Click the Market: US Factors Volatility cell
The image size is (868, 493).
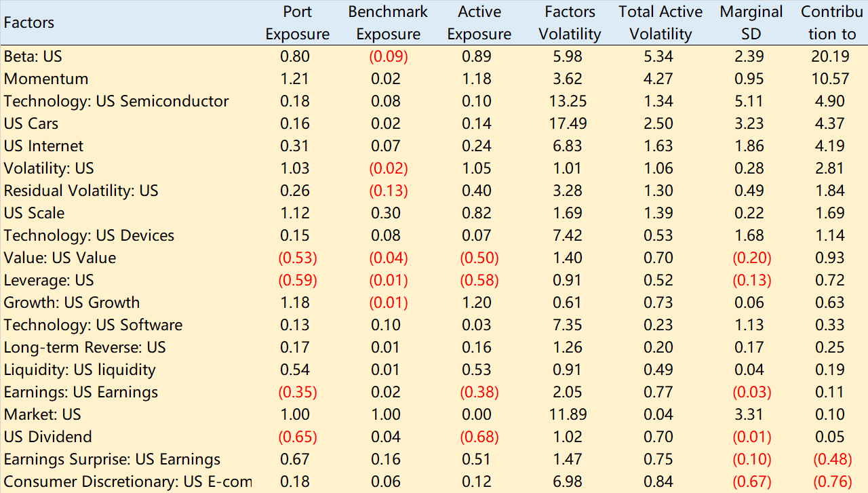click(x=570, y=414)
